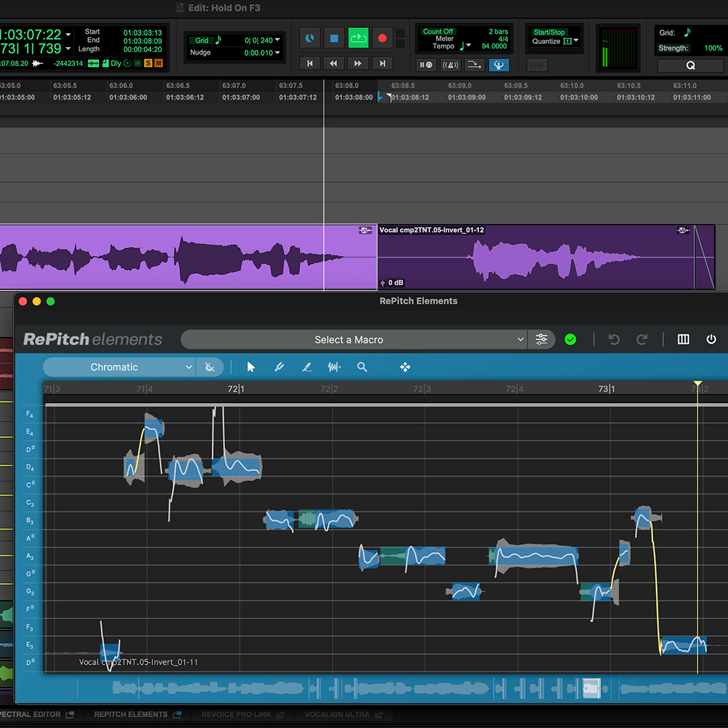
Task: Click the Strength label
Action: 673,49
